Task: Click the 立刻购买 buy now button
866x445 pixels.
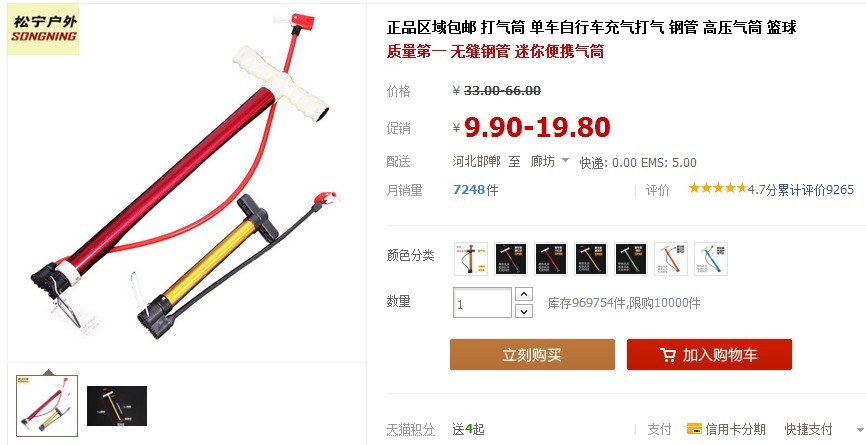Action: [532, 354]
